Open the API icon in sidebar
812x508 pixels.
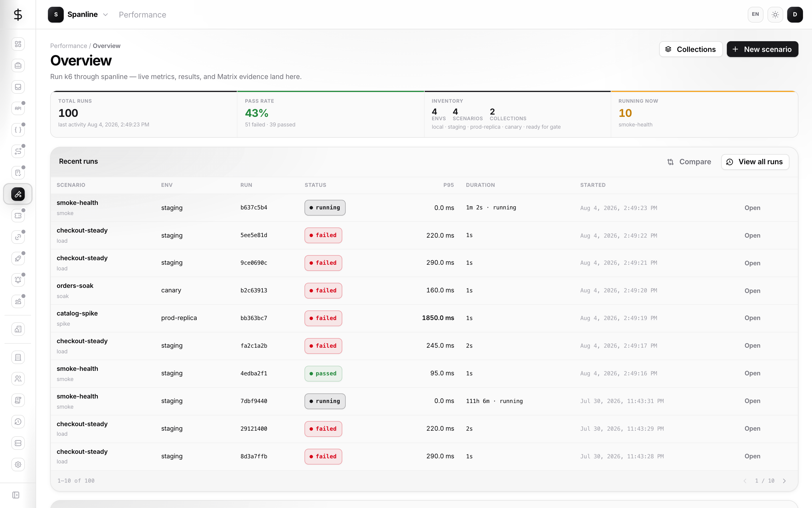click(18, 108)
